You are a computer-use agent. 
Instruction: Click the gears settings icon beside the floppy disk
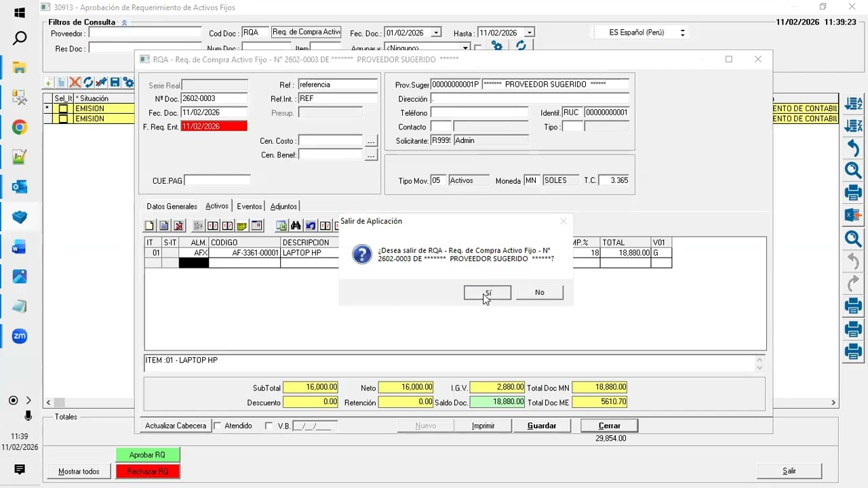pos(127,83)
